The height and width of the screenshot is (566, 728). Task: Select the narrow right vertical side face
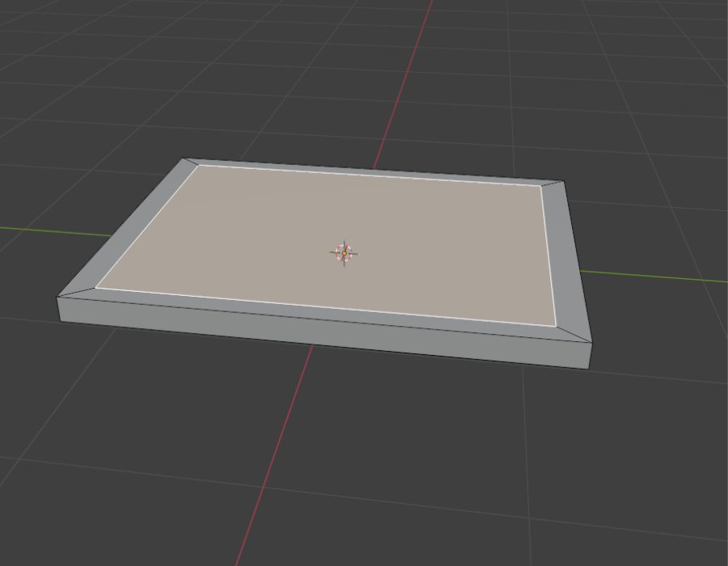coord(591,356)
